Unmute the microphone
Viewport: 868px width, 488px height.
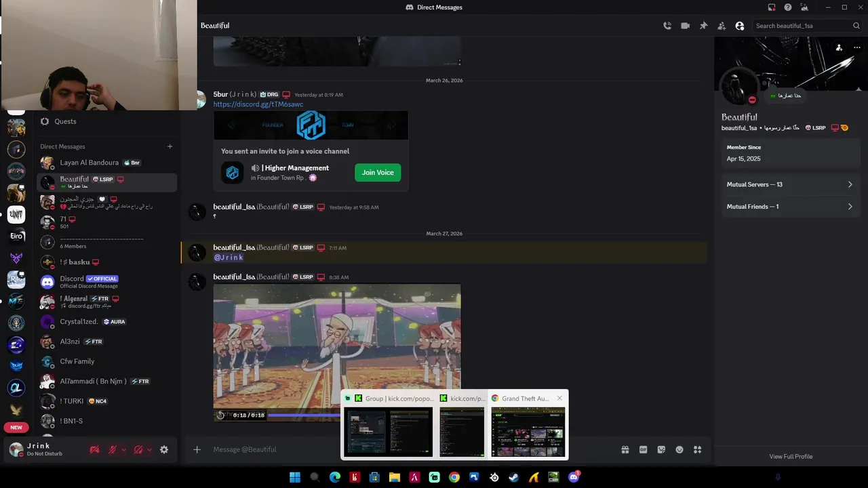coord(113,449)
